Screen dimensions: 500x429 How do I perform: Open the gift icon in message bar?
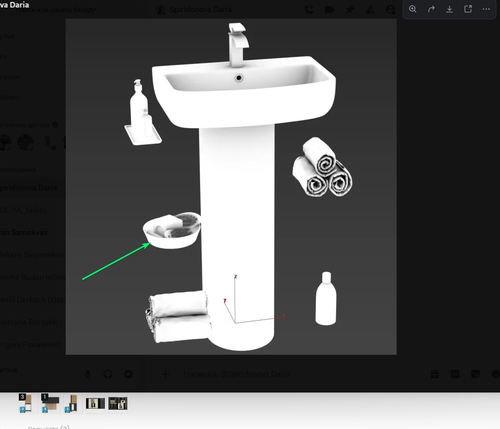click(x=435, y=374)
